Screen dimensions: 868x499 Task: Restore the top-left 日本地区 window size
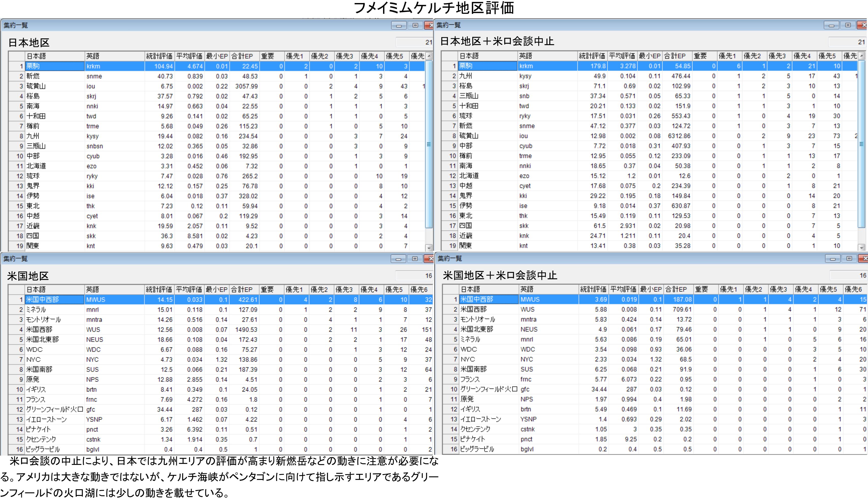(x=415, y=25)
